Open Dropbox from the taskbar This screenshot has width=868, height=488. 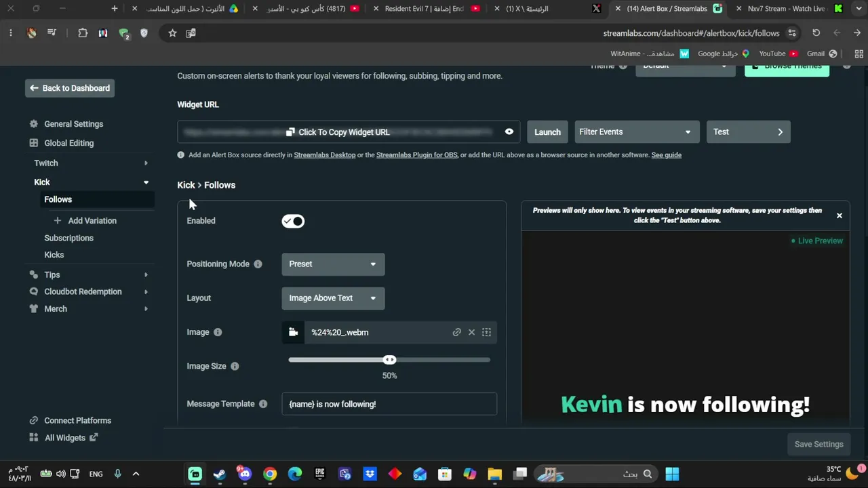tap(370, 474)
